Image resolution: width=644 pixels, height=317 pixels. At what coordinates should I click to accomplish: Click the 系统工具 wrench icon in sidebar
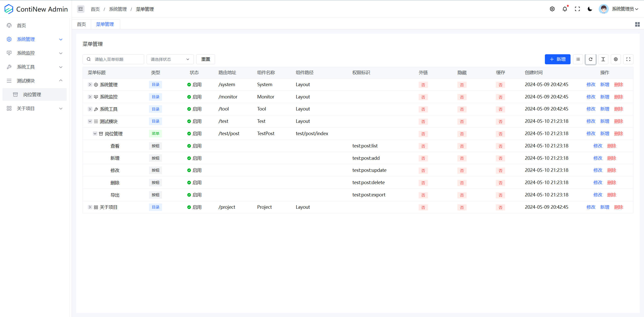pos(9,67)
